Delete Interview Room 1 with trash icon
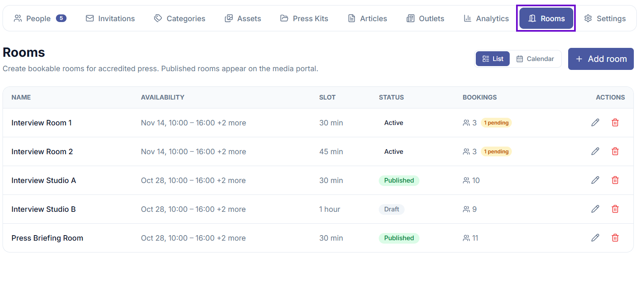Screen dimensions: 644x308 pyautogui.click(x=615, y=122)
